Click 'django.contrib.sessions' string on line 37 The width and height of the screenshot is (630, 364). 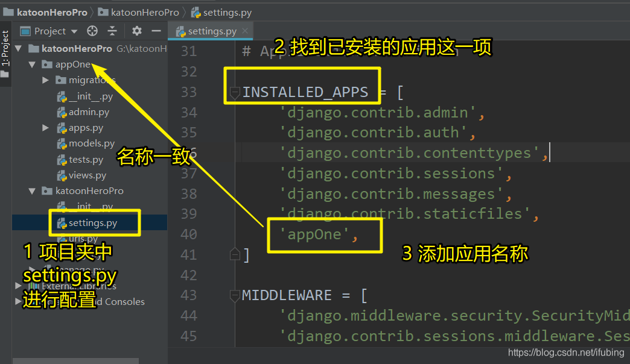[x=392, y=174]
